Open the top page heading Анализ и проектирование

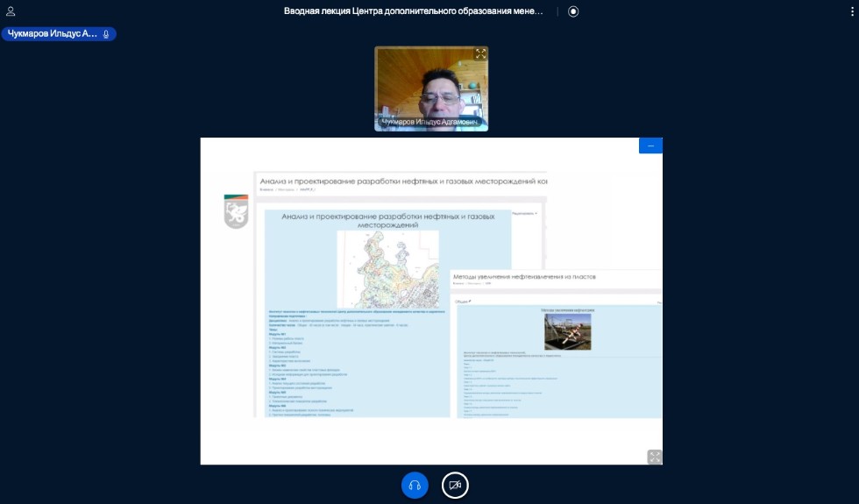tap(403, 180)
